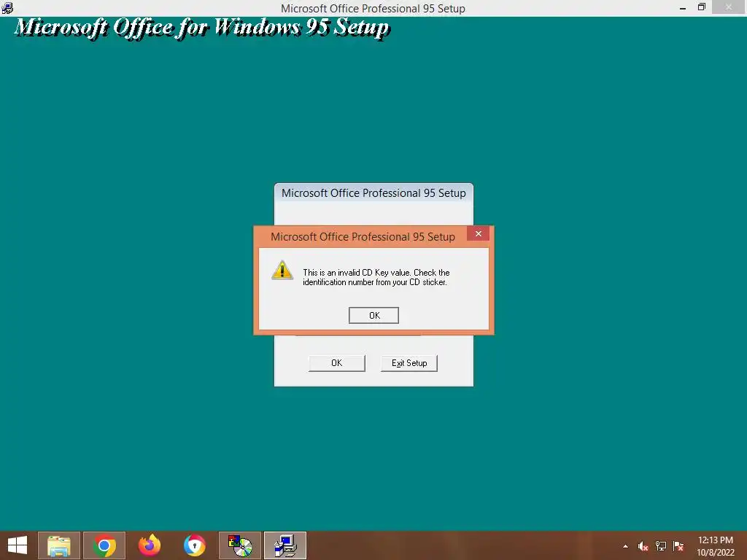Click the muted volume tray icon
This screenshot has height=560, width=747.
tap(643, 546)
